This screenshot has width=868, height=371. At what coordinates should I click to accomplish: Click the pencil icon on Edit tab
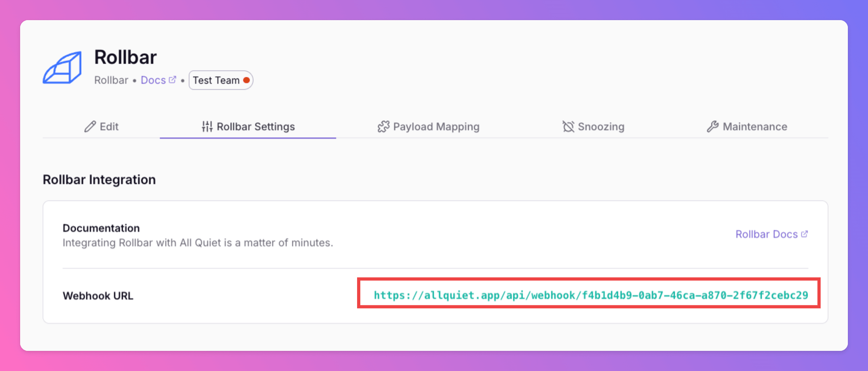90,126
